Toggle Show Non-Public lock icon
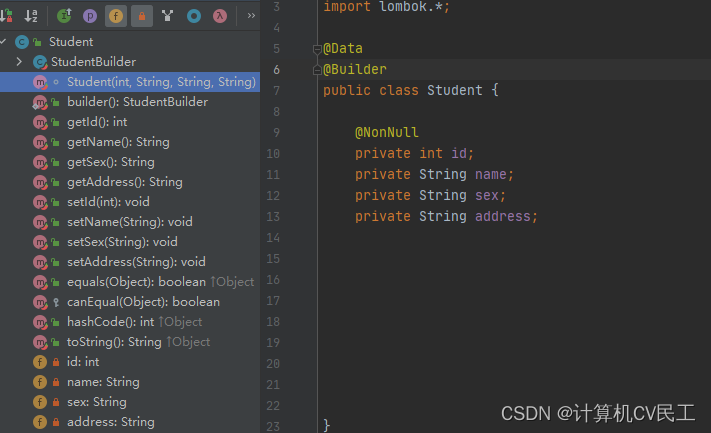This screenshot has width=711, height=433. (x=142, y=16)
